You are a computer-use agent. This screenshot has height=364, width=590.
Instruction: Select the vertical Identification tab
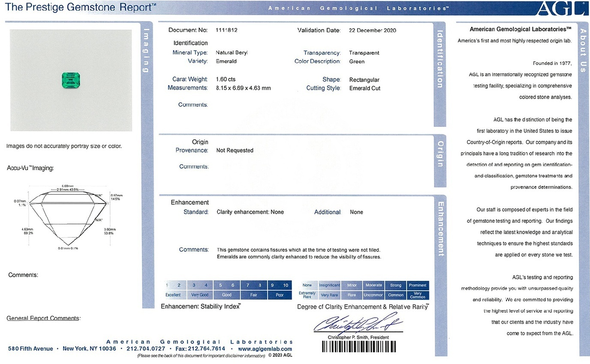point(439,59)
